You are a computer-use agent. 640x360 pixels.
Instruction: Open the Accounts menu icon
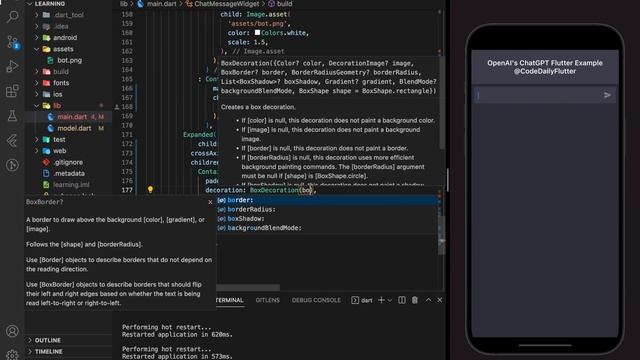pos(12,331)
